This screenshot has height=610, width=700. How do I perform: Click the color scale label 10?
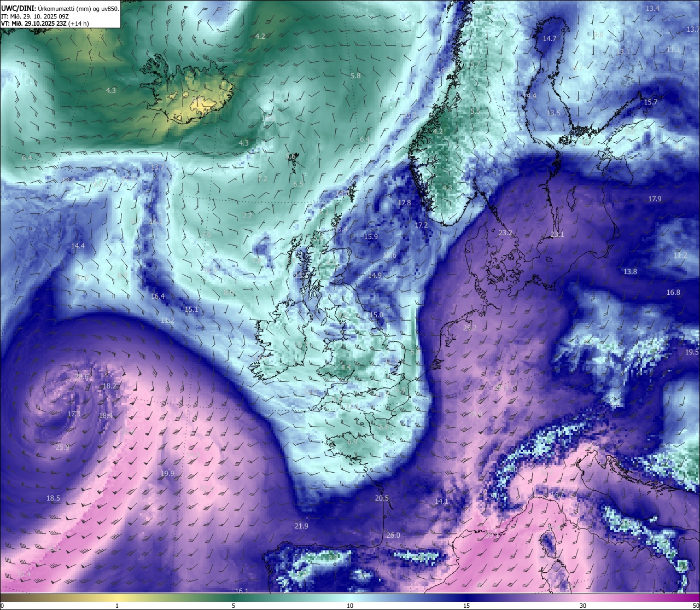coord(350,606)
